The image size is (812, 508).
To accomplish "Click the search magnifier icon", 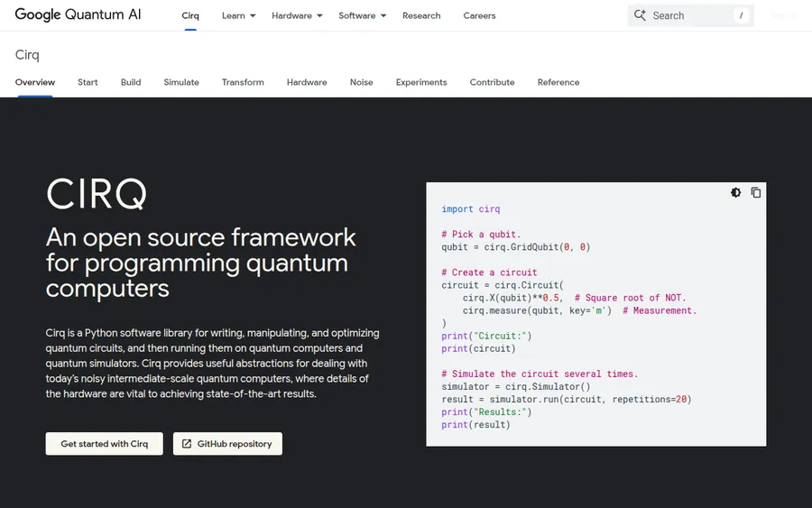I will [x=640, y=15].
